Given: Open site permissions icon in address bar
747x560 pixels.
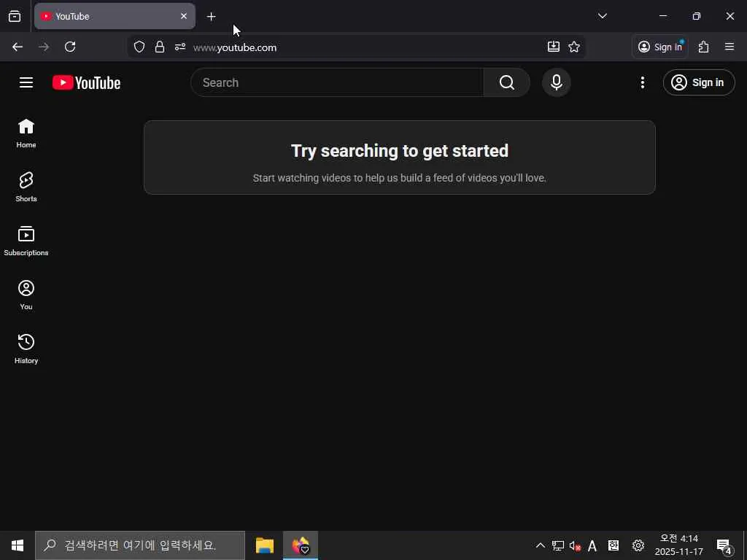Looking at the screenshot, I should [x=180, y=47].
